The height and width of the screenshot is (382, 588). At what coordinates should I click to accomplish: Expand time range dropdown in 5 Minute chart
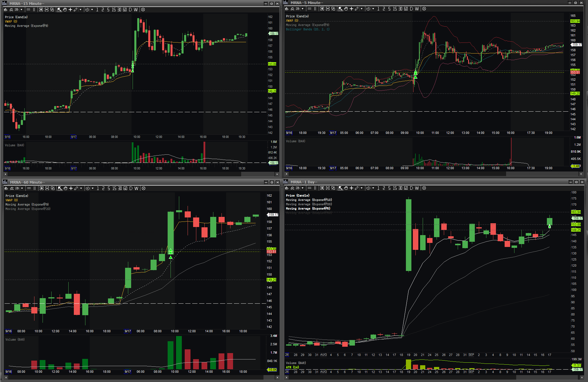pyautogui.click(x=373, y=9)
